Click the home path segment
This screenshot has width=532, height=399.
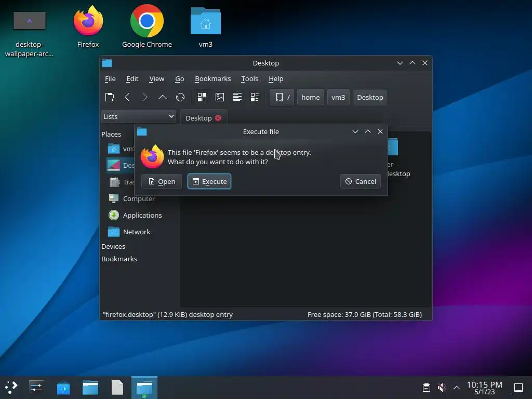[311, 97]
